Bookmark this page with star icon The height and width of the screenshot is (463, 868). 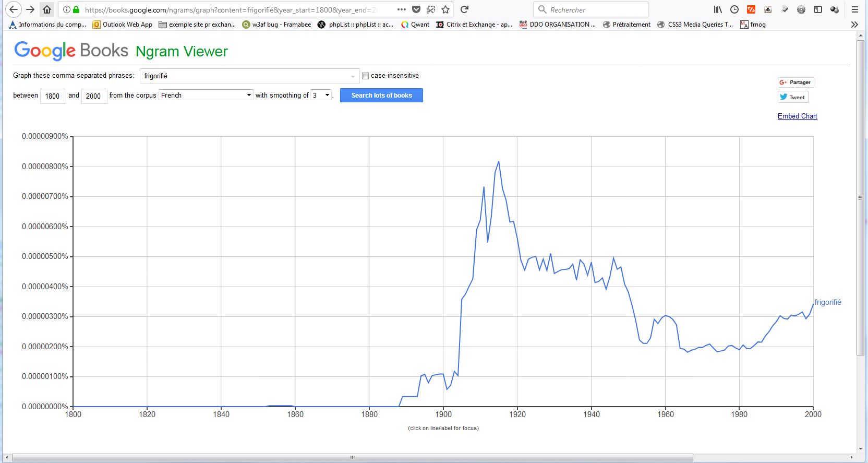(445, 9)
